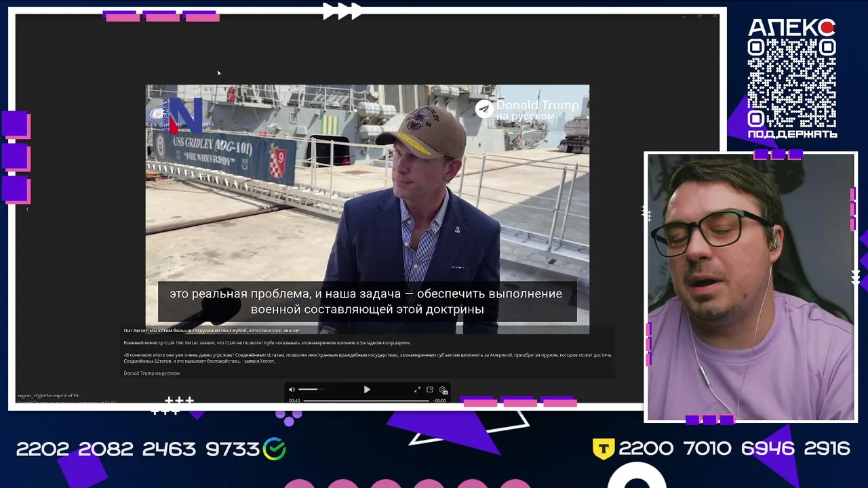Switch the video to fullscreen mode
Image resolution: width=868 pixels, height=488 pixels.
point(417,390)
